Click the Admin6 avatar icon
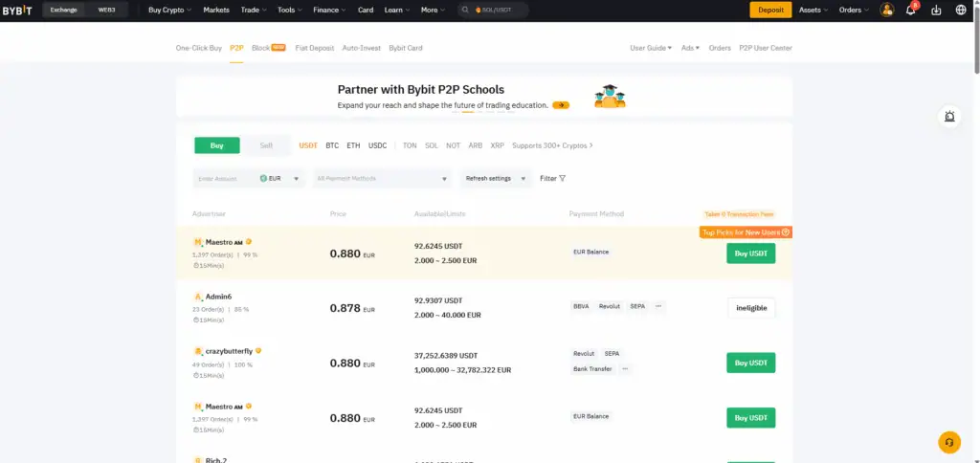The width and height of the screenshot is (980, 463). [198, 297]
